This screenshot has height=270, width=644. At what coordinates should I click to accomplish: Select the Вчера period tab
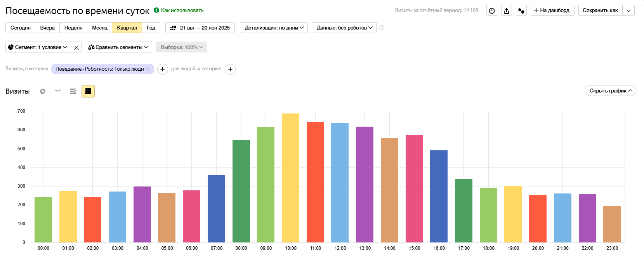click(47, 28)
